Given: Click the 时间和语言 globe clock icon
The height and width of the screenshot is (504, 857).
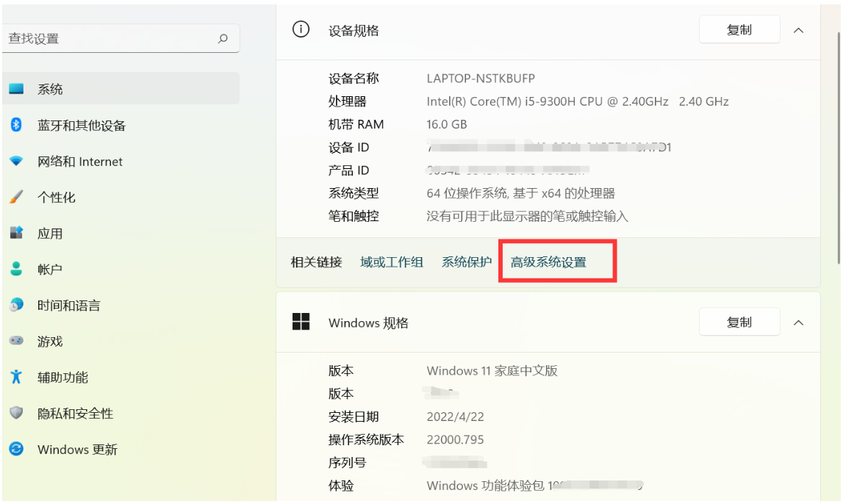Looking at the screenshot, I should [16, 305].
